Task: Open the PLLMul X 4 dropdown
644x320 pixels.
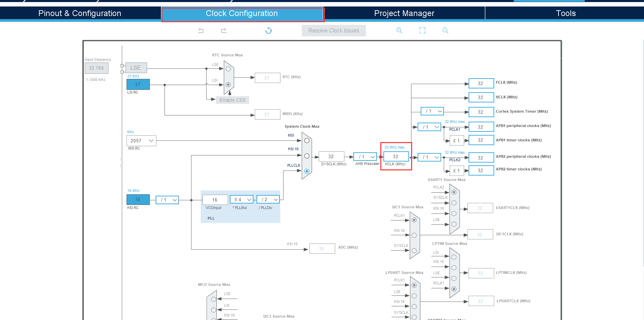Action: tap(241, 199)
